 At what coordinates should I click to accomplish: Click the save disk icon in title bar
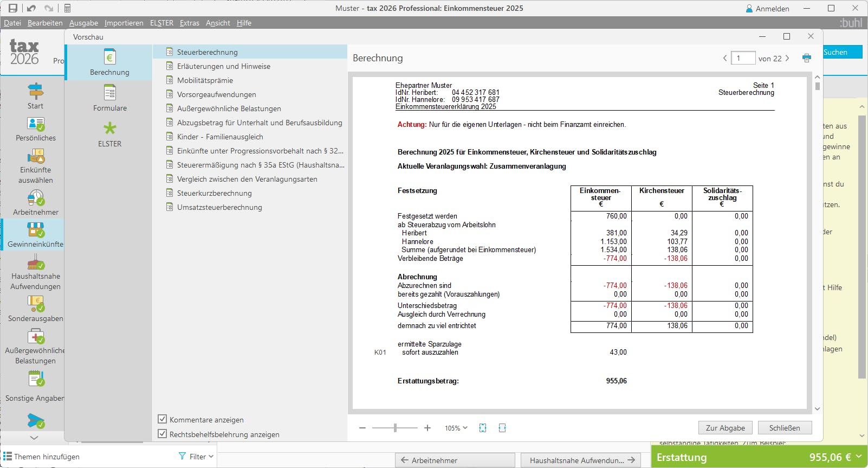pos(13,8)
